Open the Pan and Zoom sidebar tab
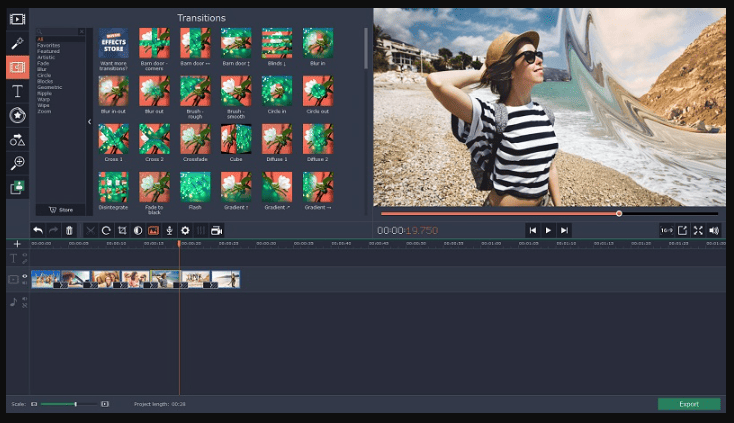The width and height of the screenshot is (734, 423). point(17,163)
